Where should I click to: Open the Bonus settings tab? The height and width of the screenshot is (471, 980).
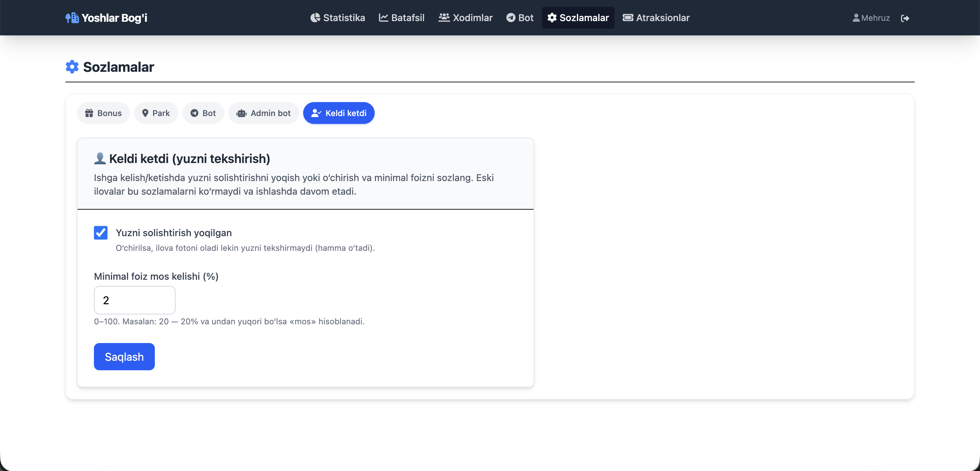tap(103, 113)
